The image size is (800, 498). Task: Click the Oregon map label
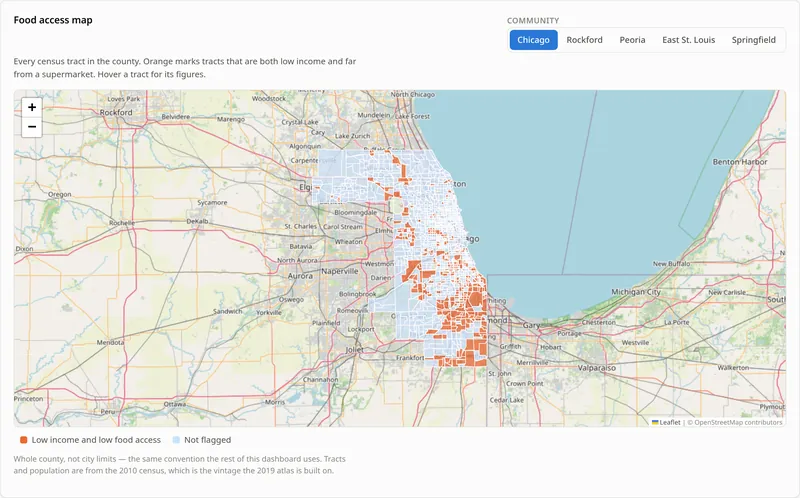pyautogui.click(x=60, y=194)
